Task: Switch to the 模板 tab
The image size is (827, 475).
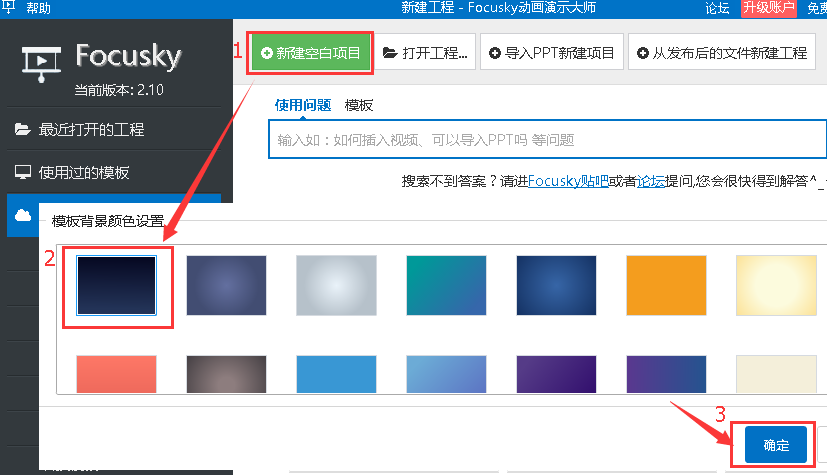Action: coord(359,105)
